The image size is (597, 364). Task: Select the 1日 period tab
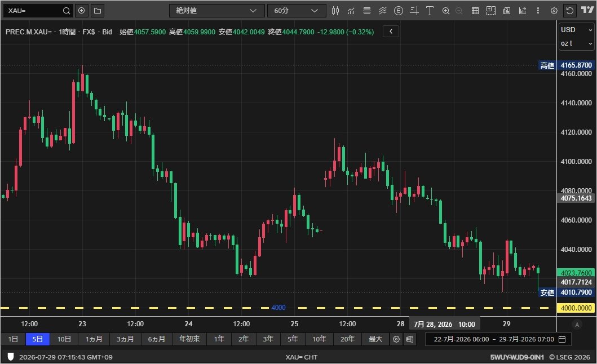(x=13, y=339)
